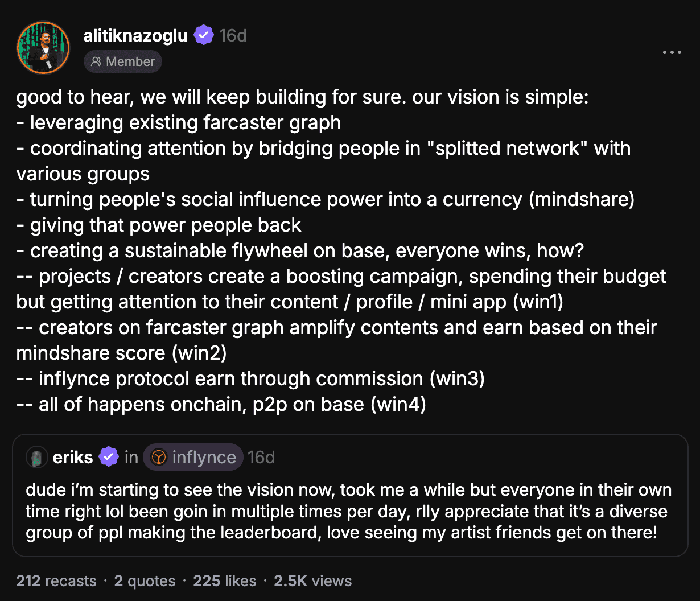
Task: View the 2 quotes of this cast
Action: (x=145, y=581)
